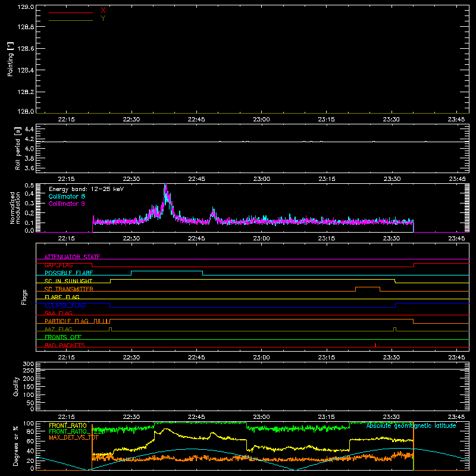Click the 0.3 tick on modulation axis
The width and height of the screenshot is (476, 476).
29,203
